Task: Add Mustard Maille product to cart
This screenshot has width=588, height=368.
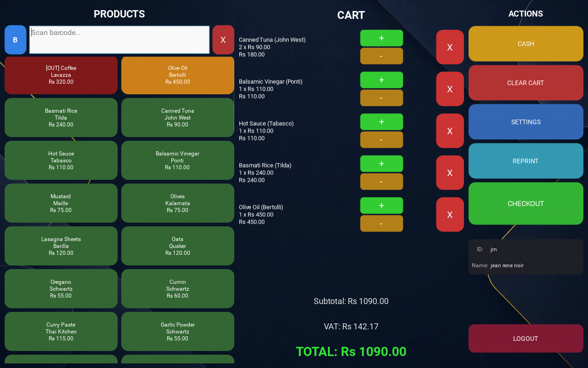Action: click(x=61, y=203)
